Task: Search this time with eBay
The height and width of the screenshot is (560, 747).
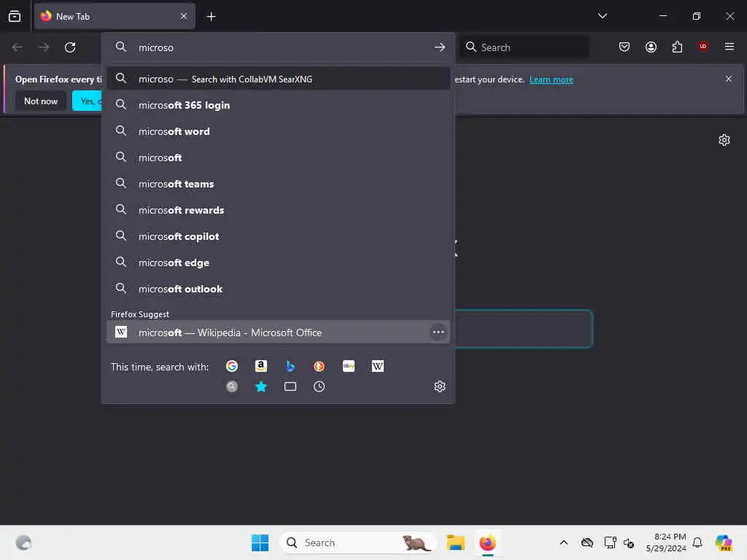Action: click(349, 366)
